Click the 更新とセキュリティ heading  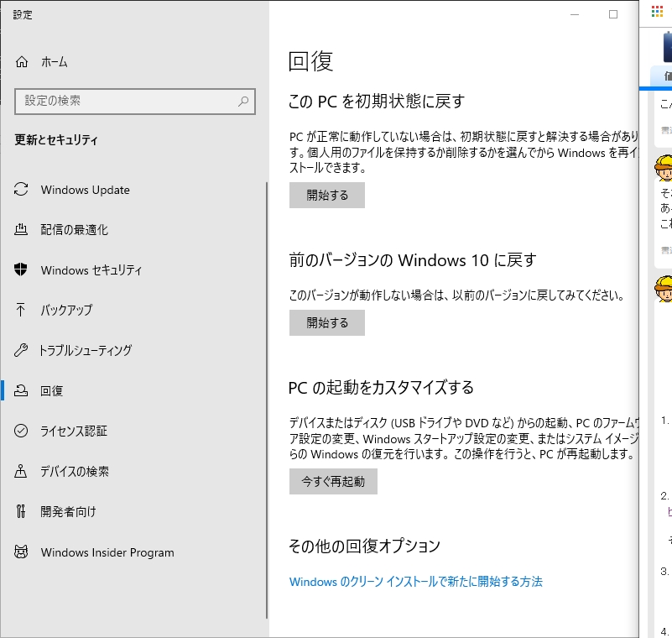[x=56, y=140]
